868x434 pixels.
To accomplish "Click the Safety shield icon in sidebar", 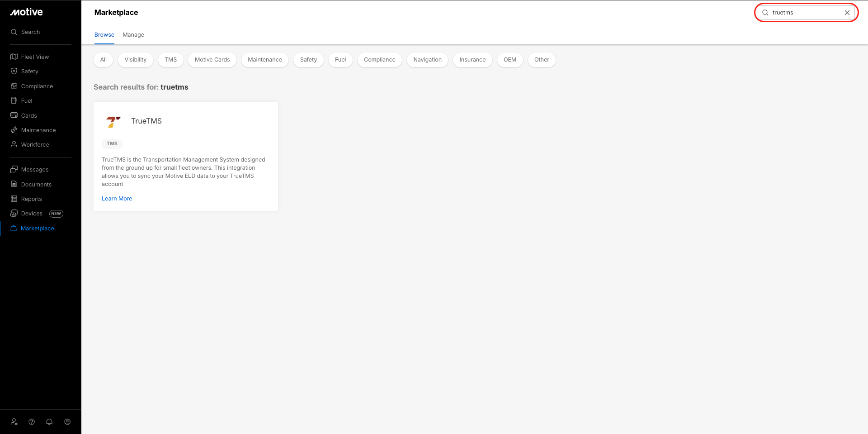I will pyautogui.click(x=14, y=72).
